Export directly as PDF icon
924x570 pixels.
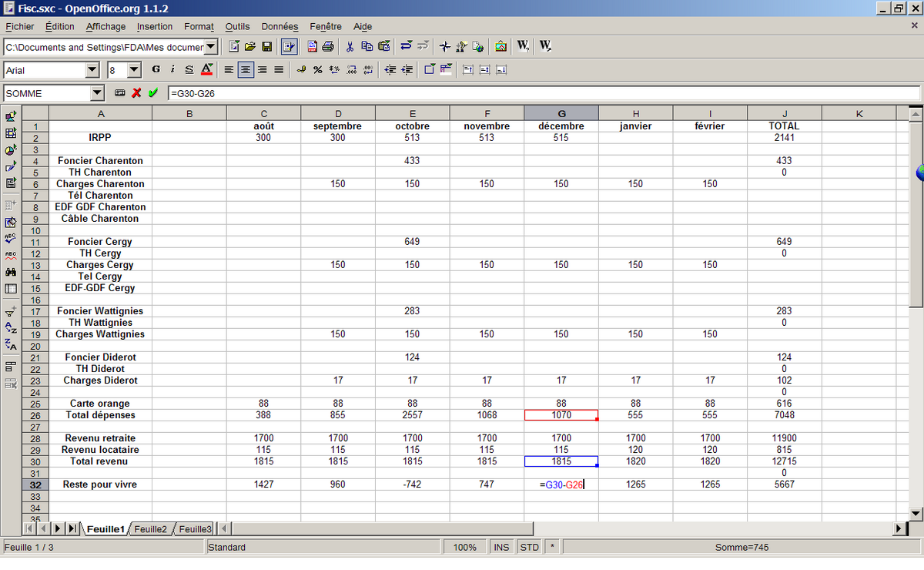[x=313, y=46]
